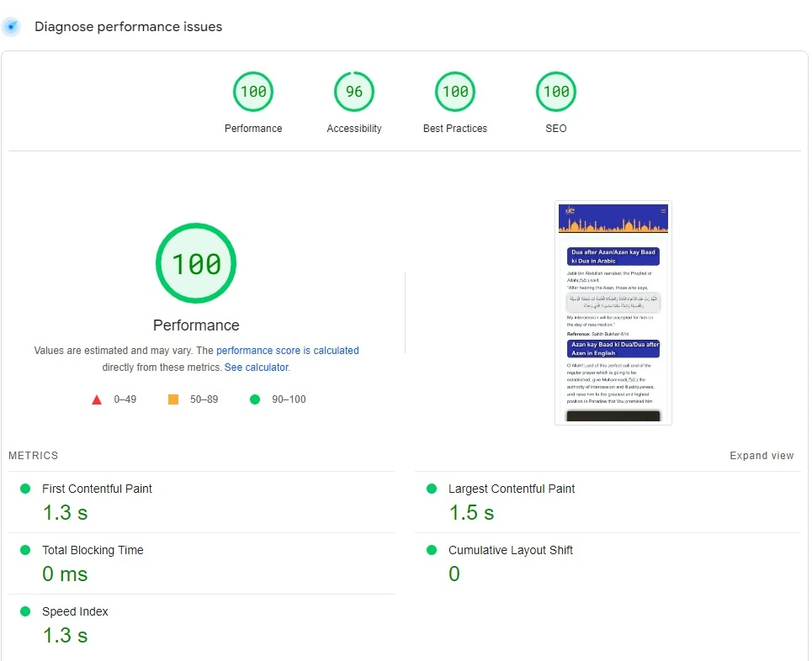Click the 'Accessibility' label
The height and width of the screenshot is (661, 812).
coord(354,129)
